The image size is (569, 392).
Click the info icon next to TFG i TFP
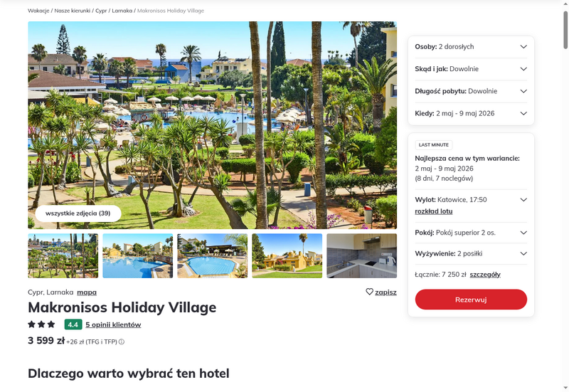[x=122, y=341]
